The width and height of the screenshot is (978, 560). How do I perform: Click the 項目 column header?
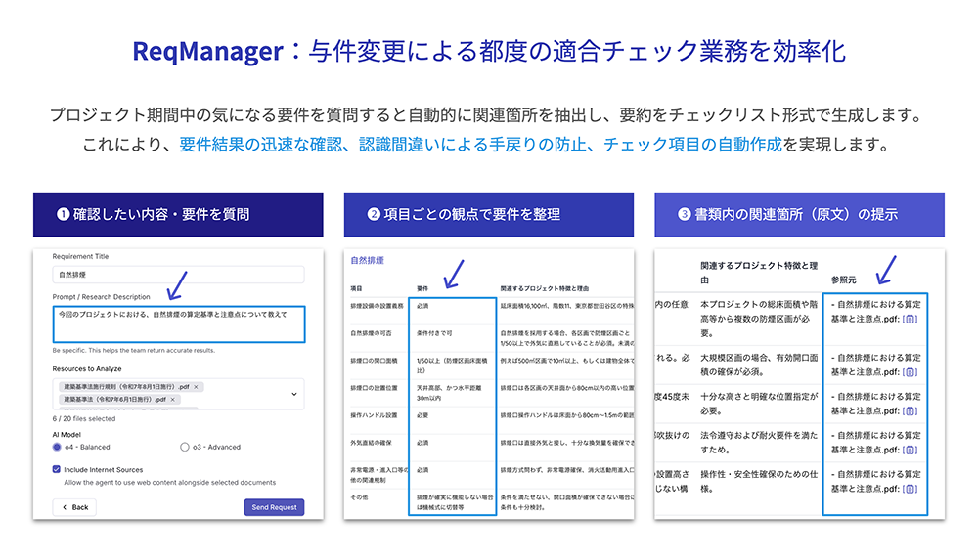[357, 288]
